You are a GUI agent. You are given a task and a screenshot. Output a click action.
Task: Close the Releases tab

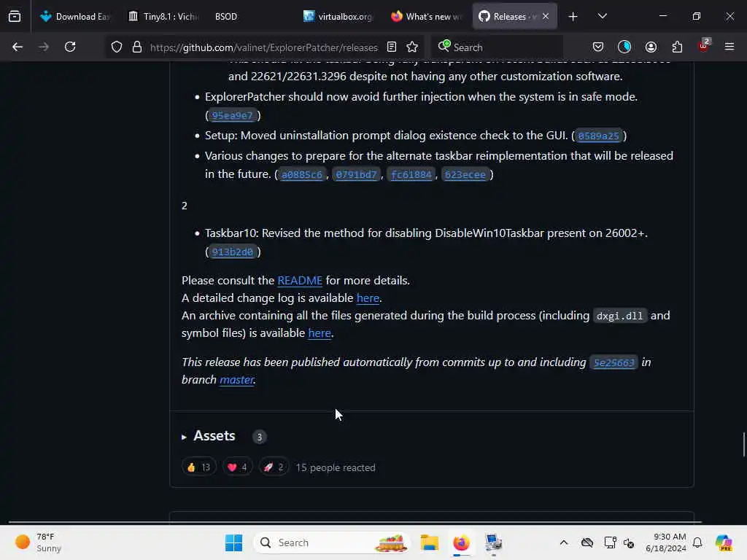(x=546, y=16)
